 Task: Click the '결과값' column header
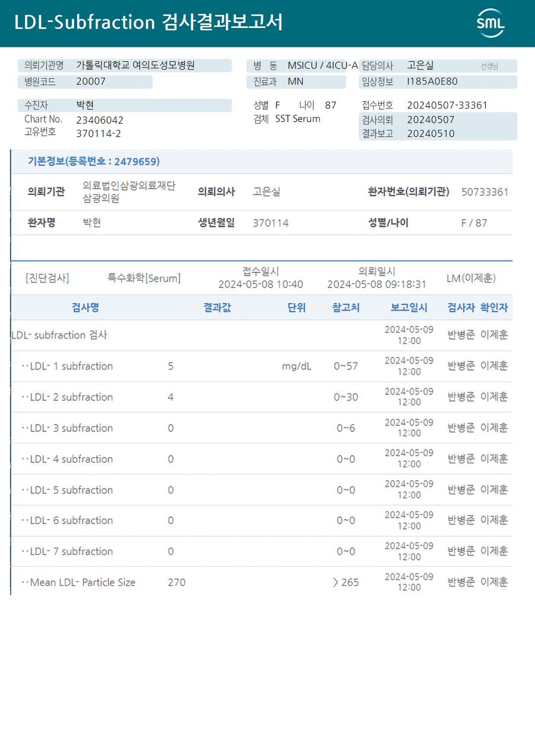pyautogui.click(x=217, y=308)
